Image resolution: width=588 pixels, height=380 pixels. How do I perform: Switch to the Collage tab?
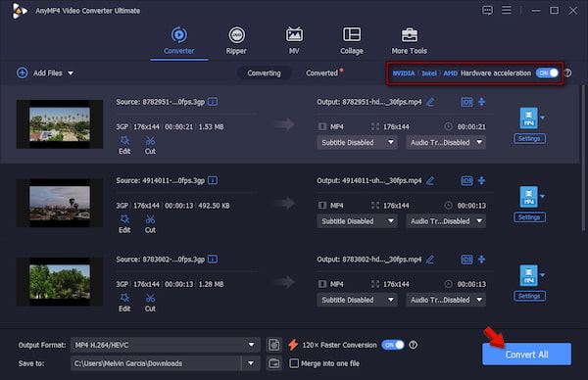(352, 41)
